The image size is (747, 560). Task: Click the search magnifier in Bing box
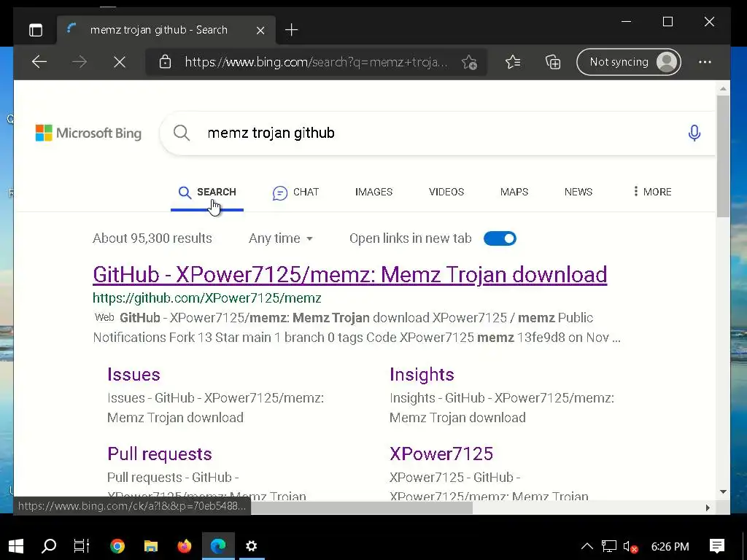182,133
